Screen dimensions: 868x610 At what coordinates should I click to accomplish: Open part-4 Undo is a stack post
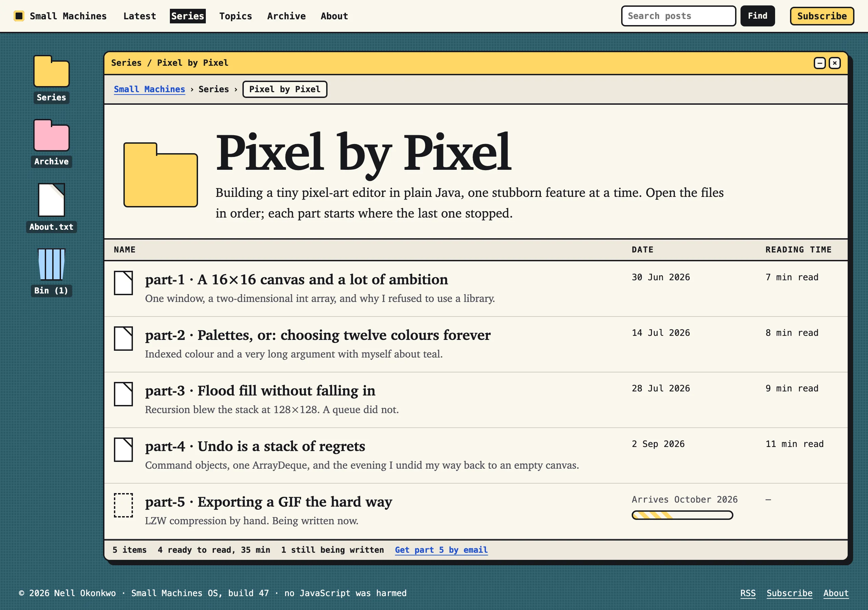click(x=255, y=446)
